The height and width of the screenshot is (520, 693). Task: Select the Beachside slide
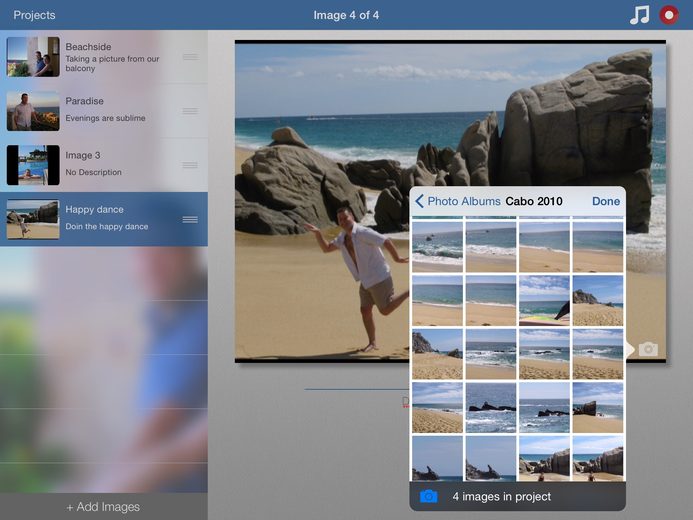click(104, 57)
